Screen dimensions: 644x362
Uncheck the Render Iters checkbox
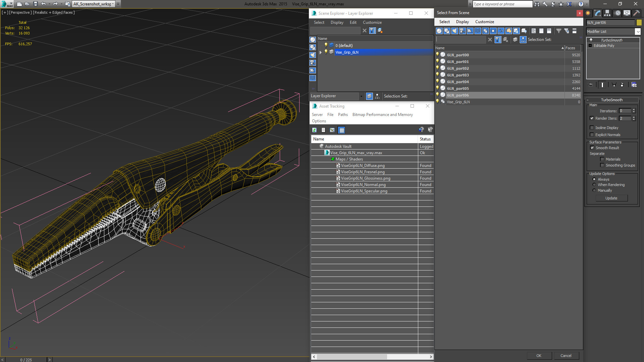[x=592, y=118]
